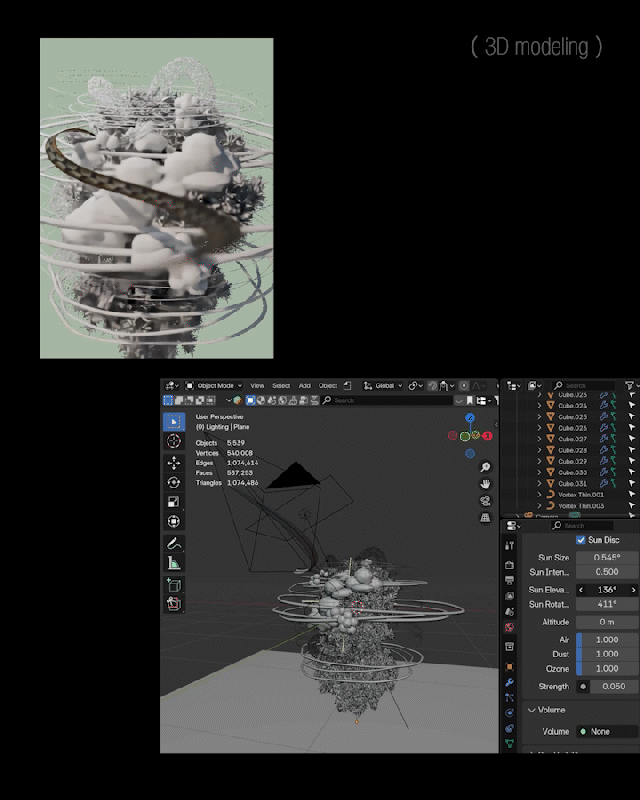Open the Tool properties tab
The image size is (640, 800).
(x=509, y=545)
